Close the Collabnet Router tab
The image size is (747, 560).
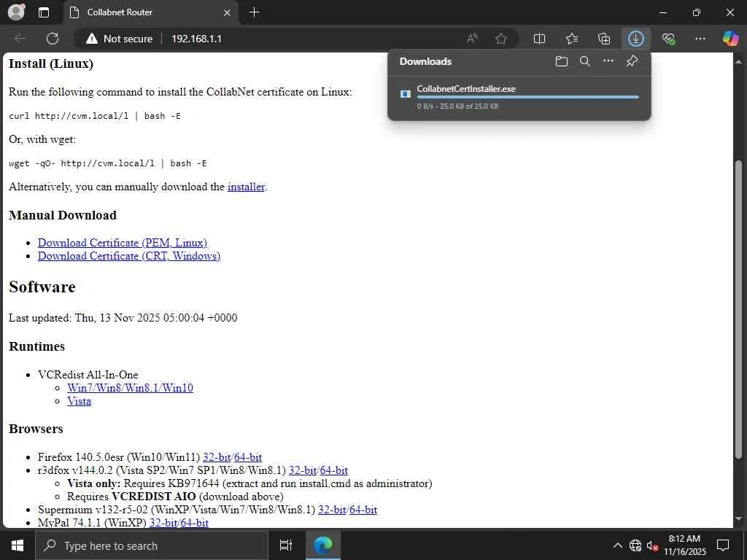click(228, 12)
